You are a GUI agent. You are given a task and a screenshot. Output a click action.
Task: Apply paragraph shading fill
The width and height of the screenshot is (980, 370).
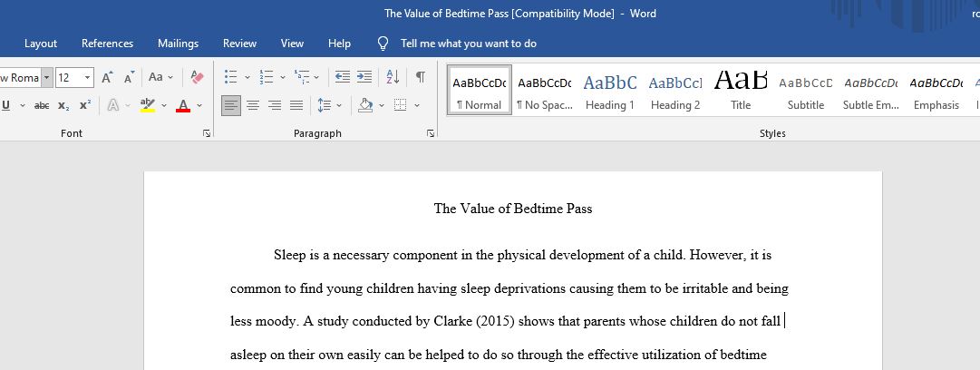pos(365,105)
